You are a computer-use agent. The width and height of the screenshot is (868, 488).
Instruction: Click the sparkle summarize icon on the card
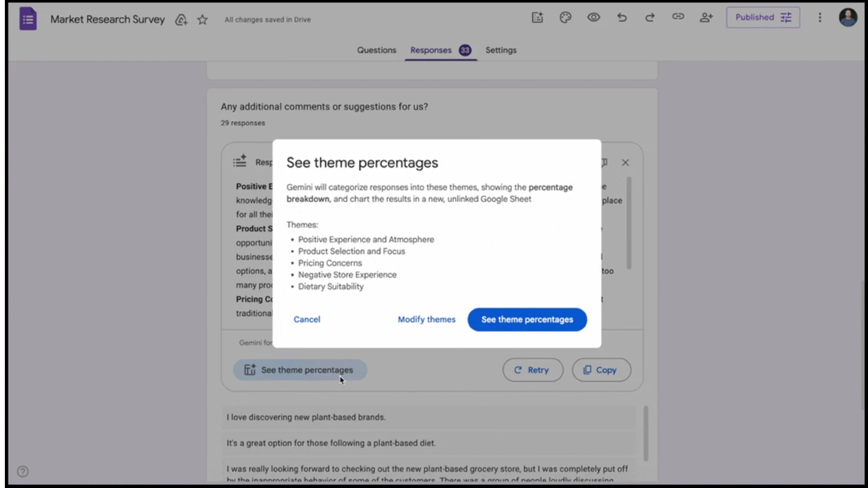(x=239, y=161)
